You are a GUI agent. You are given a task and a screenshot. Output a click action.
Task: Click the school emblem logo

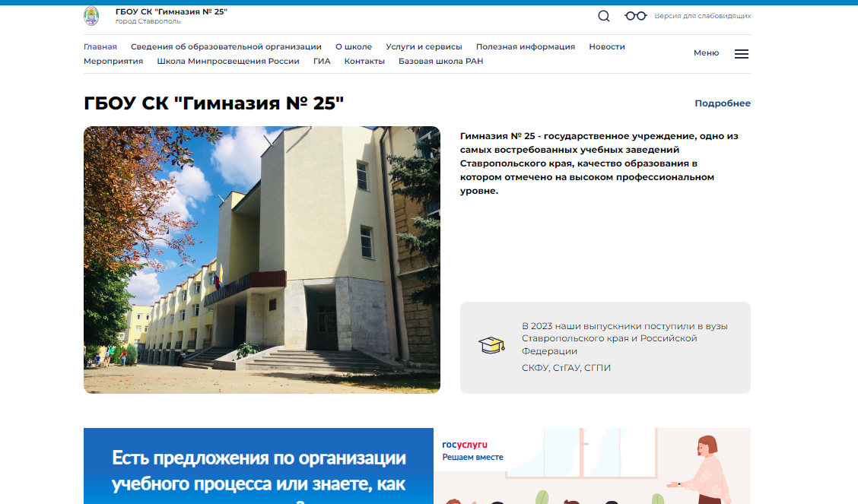[91, 16]
